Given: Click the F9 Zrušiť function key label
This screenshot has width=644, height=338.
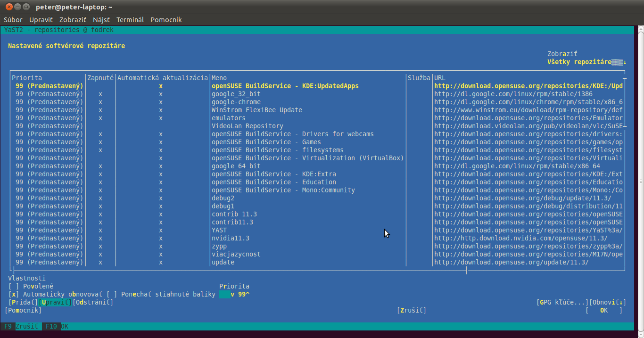Looking at the screenshot, I should (21, 326).
